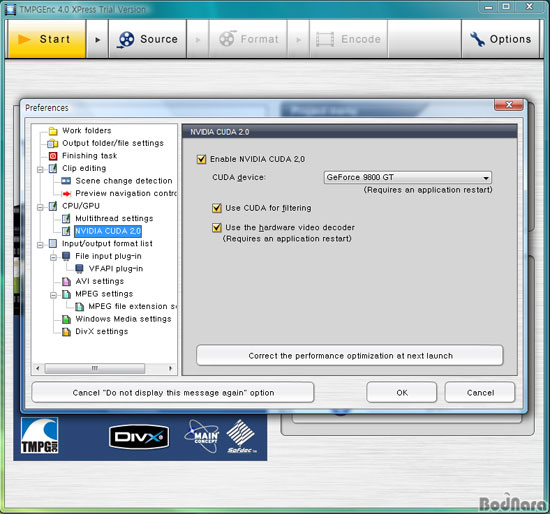
Task: Collapse the File input plug-in node
Action: (x=53, y=258)
